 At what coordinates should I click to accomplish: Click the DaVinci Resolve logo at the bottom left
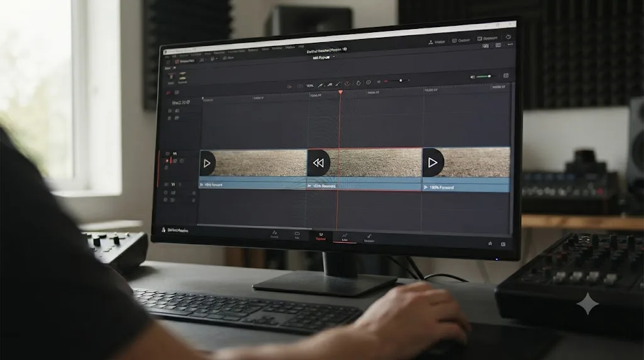[x=164, y=230]
